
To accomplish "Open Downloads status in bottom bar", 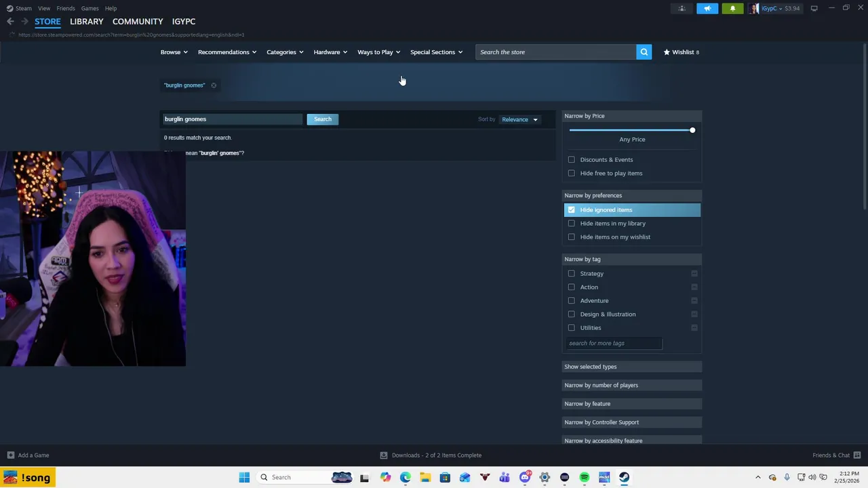I will pyautogui.click(x=431, y=455).
